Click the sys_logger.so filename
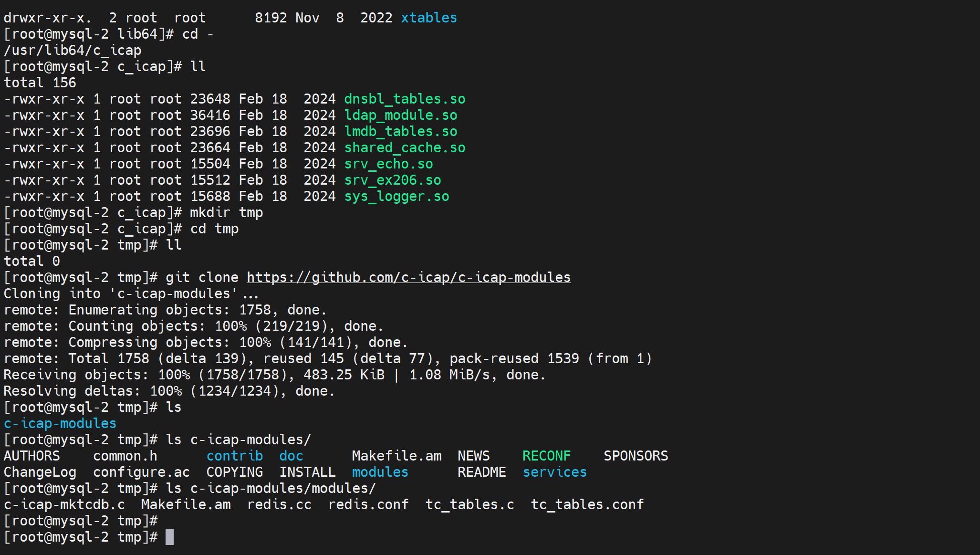 click(x=396, y=196)
